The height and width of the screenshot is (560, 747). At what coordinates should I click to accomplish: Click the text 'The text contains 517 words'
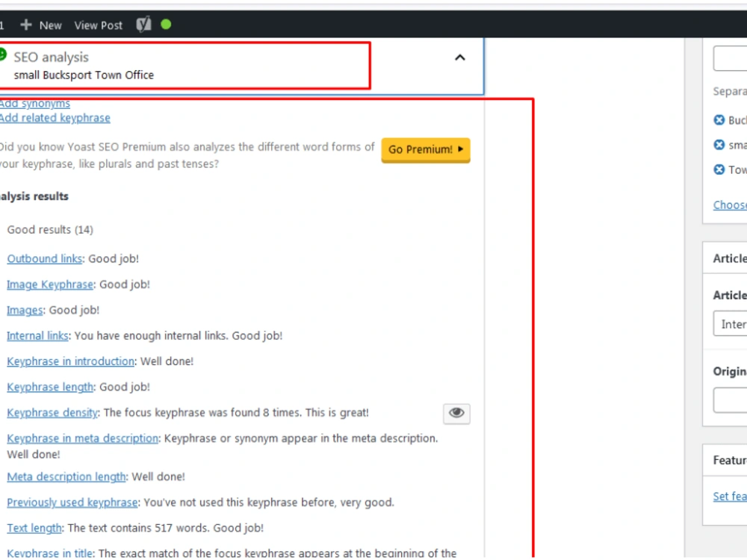[x=137, y=528]
